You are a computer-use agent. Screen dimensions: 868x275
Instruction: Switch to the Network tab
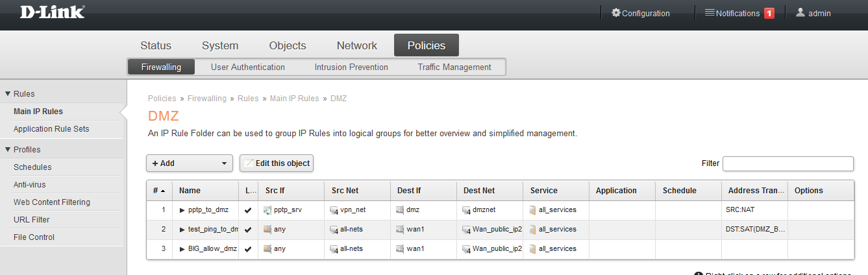click(356, 45)
